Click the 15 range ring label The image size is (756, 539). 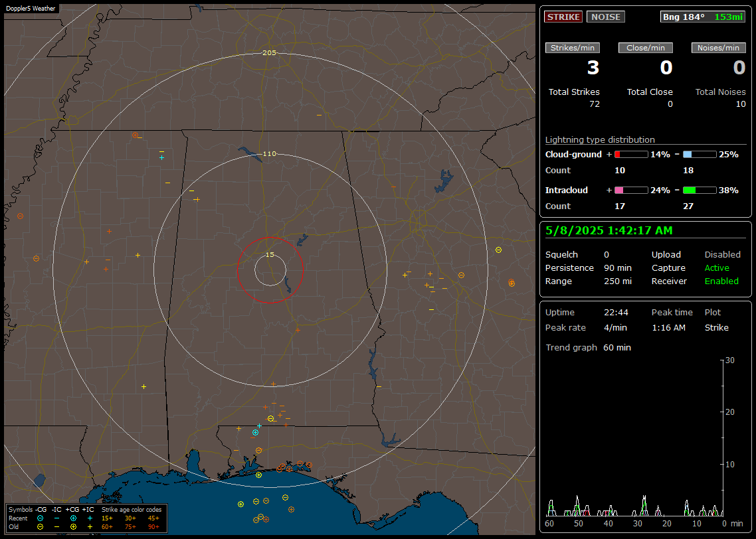tap(270, 255)
